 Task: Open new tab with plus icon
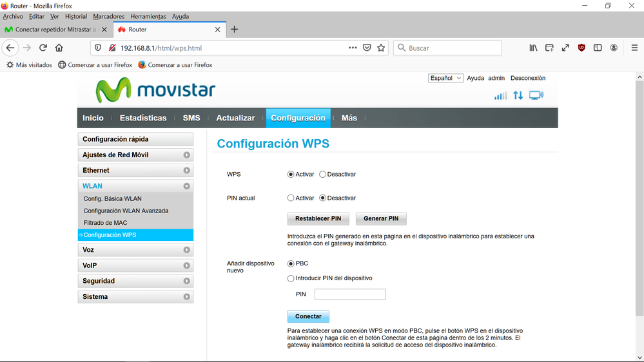coord(235,29)
